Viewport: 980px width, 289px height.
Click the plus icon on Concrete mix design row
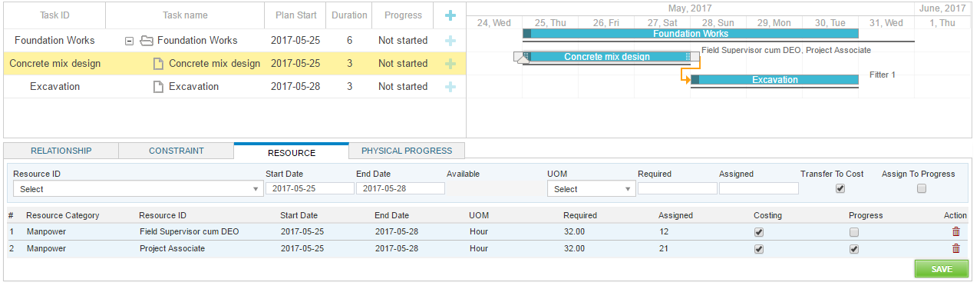coord(450,64)
